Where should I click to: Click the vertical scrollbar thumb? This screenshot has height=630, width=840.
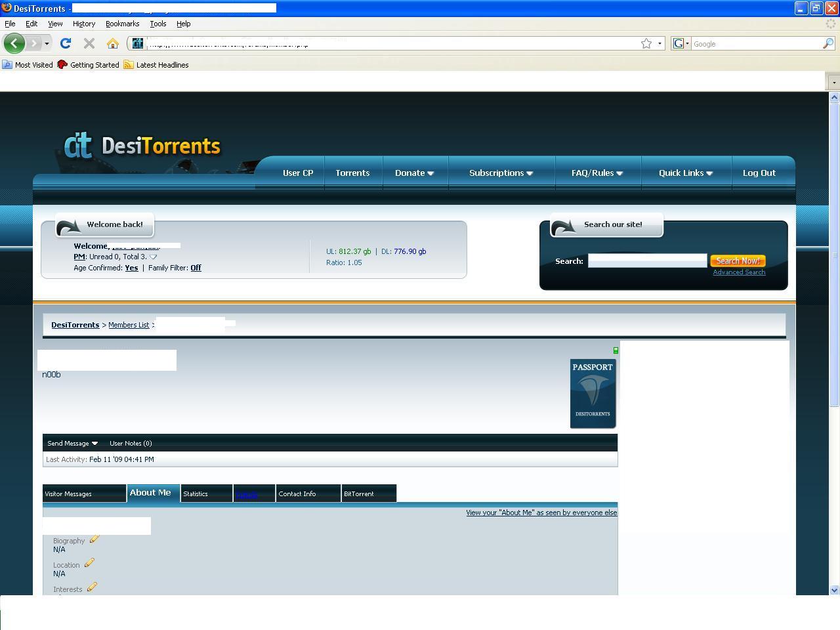click(x=834, y=255)
